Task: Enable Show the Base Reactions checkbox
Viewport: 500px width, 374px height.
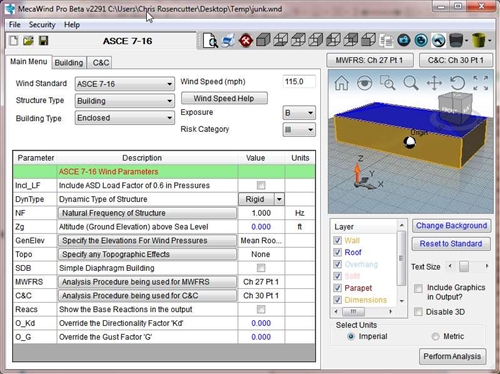Action: (261, 309)
